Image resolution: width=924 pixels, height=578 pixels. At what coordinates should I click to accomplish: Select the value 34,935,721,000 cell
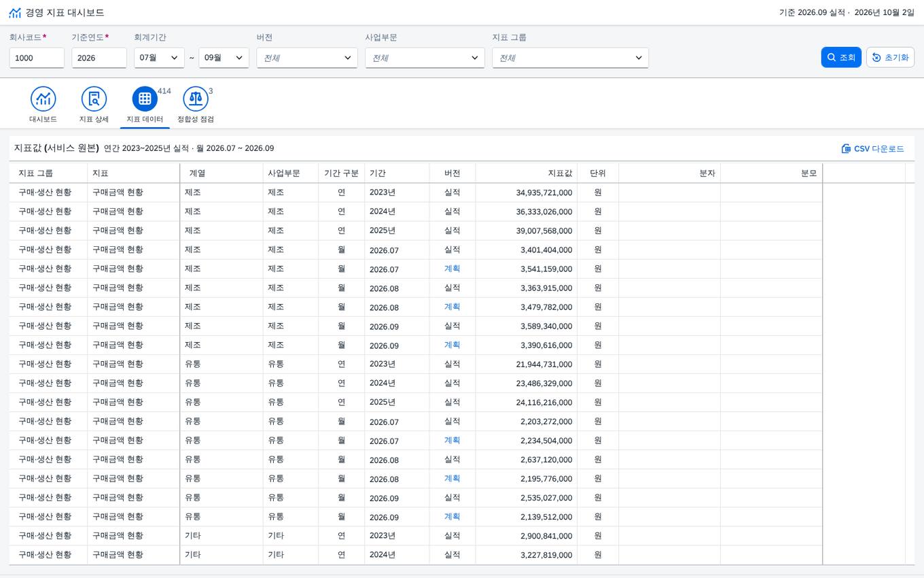[x=527, y=192]
